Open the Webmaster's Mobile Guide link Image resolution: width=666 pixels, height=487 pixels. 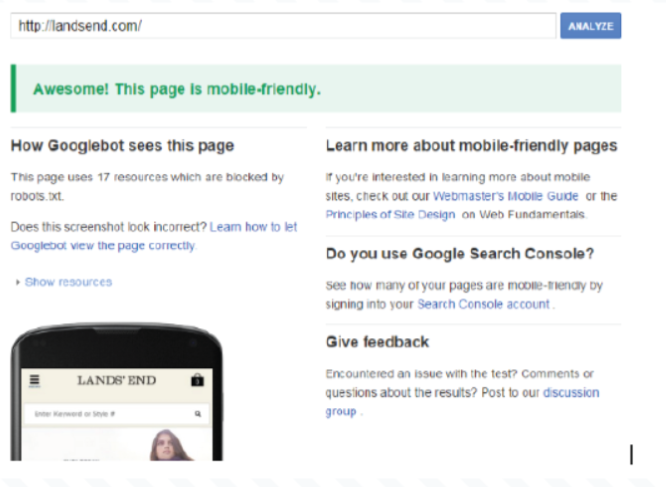click(505, 196)
